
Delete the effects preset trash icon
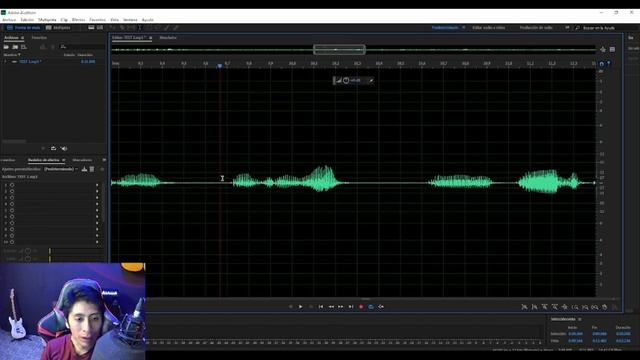click(x=92, y=169)
